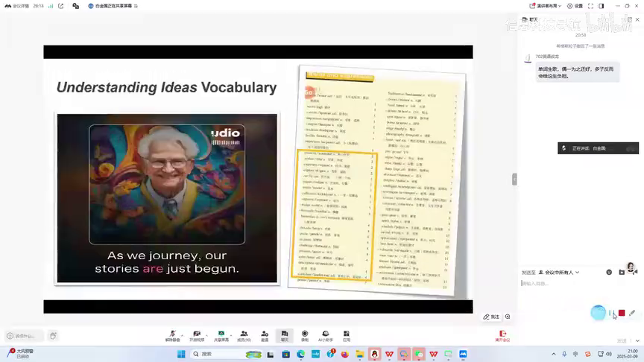Click the zoom magnifier next to 批注

point(508,317)
